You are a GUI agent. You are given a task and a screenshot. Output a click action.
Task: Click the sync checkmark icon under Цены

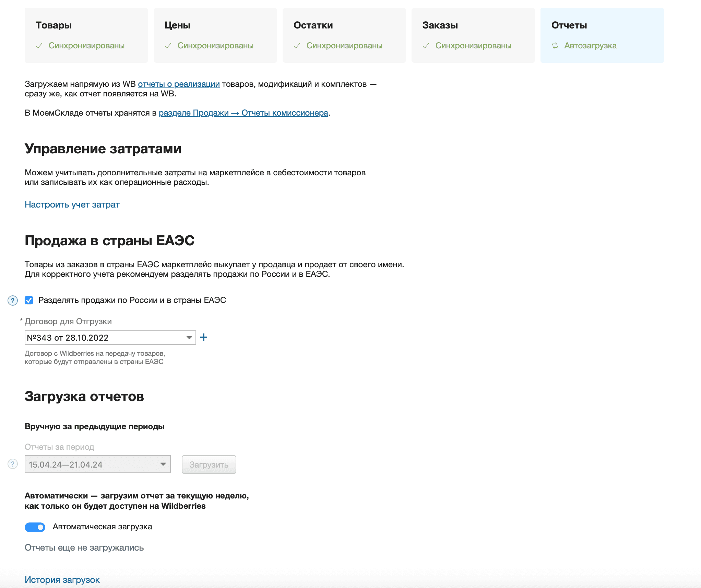169,46
